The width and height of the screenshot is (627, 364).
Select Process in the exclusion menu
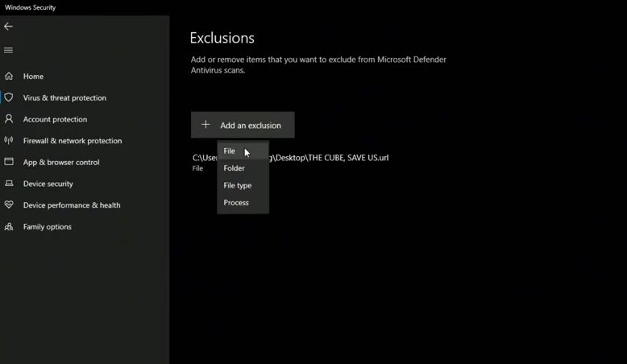pos(236,203)
